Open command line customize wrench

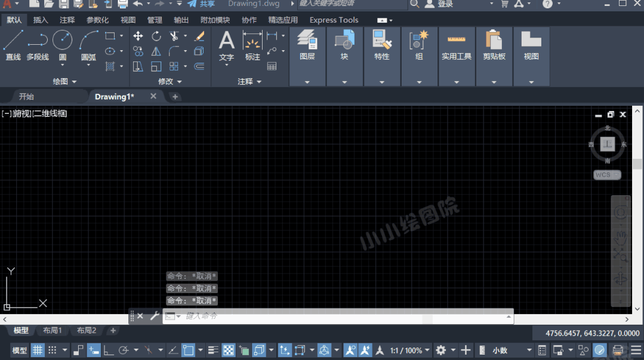point(155,316)
